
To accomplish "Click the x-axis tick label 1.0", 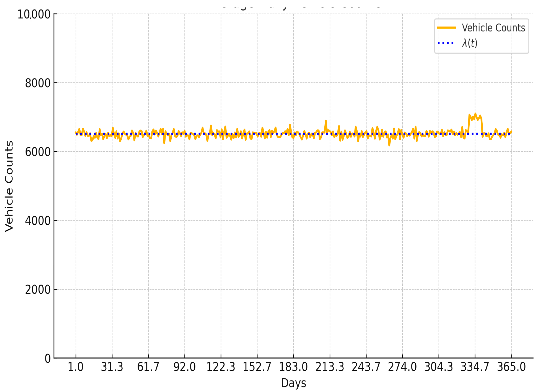I will click(76, 367).
